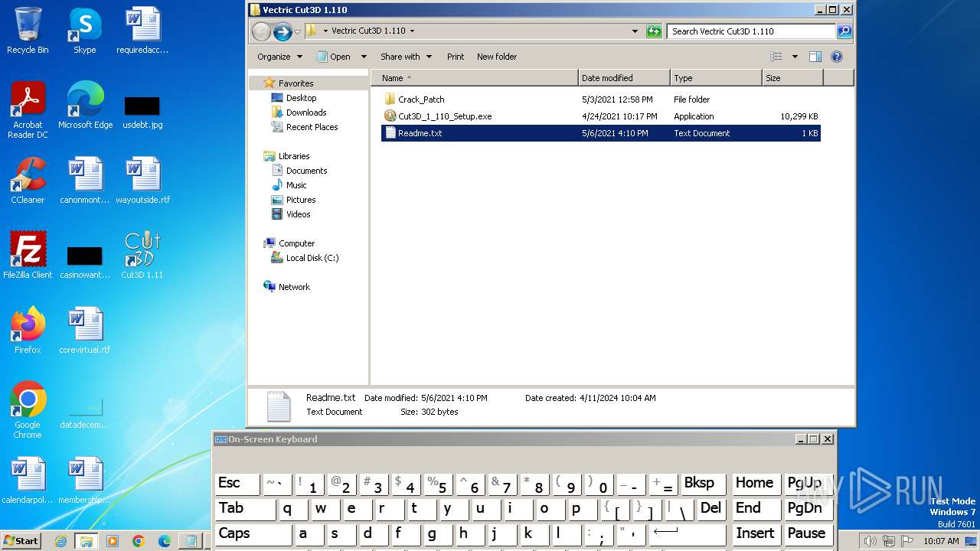Sort files by Date modified column

[624, 78]
